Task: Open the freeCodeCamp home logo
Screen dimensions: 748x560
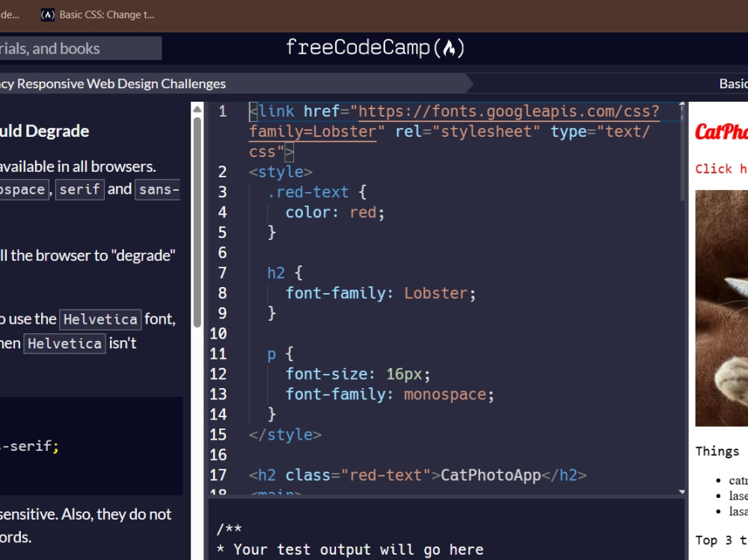Action: [375, 48]
